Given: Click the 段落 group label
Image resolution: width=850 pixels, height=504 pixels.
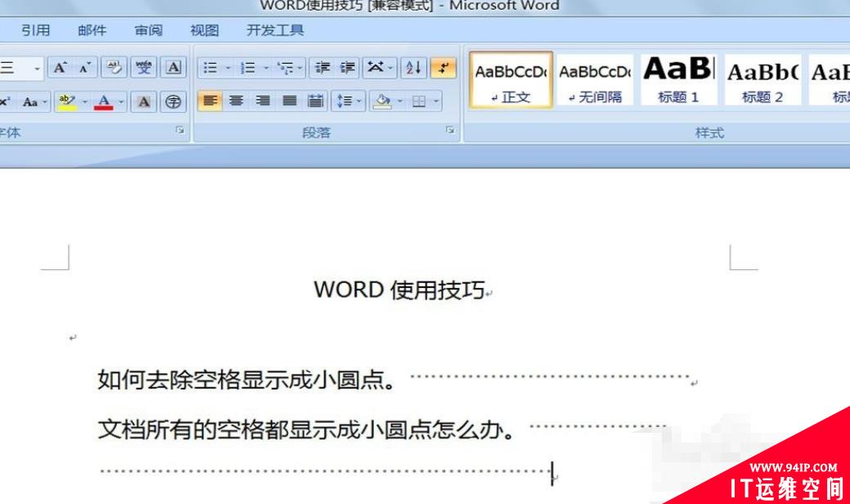Looking at the screenshot, I should 316,133.
